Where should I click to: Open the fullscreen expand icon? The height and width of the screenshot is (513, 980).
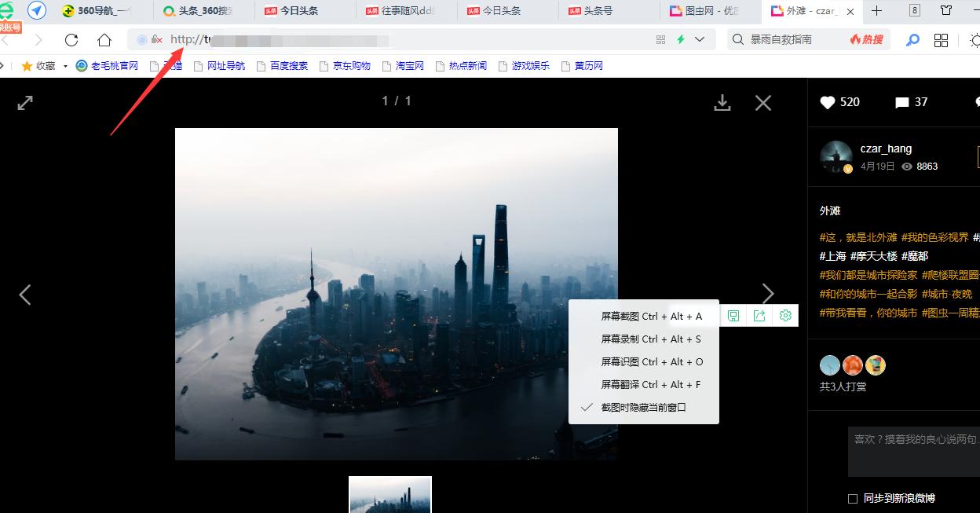24,102
